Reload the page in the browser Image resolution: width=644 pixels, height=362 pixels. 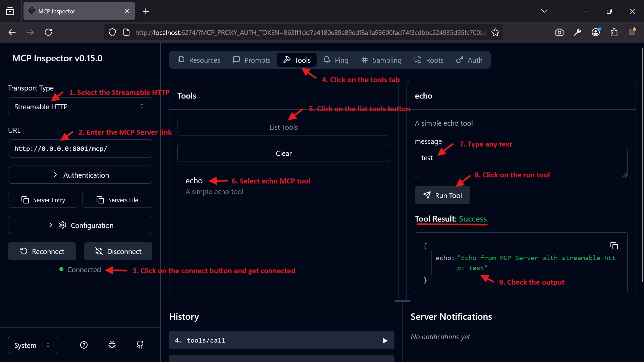[48, 32]
